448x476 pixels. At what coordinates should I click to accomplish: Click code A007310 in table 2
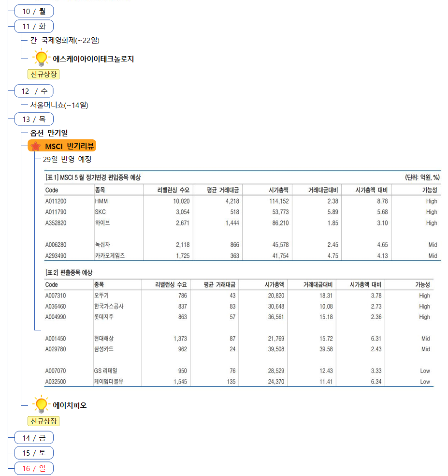(56, 296)
